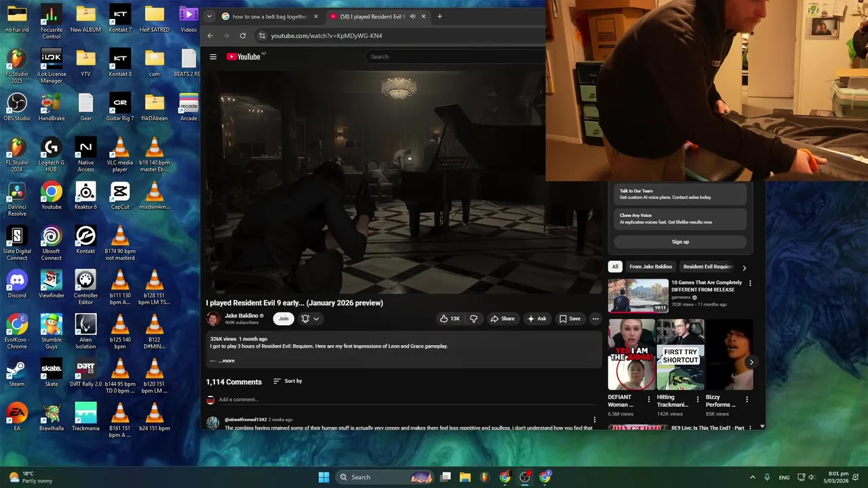This screenshot has height=488, width=868.
Task: Click the taskbar Search box
Action: (x=385, y=477)
